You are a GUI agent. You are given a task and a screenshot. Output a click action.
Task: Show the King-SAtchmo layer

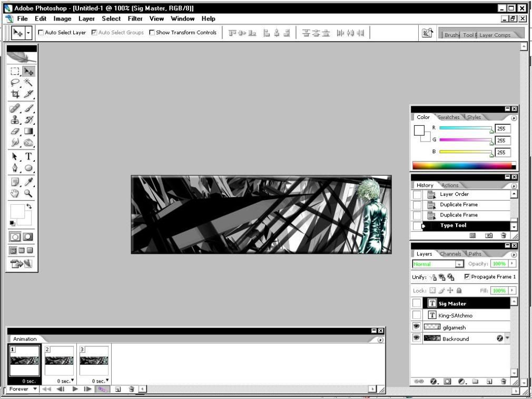(x=416, y=315)
